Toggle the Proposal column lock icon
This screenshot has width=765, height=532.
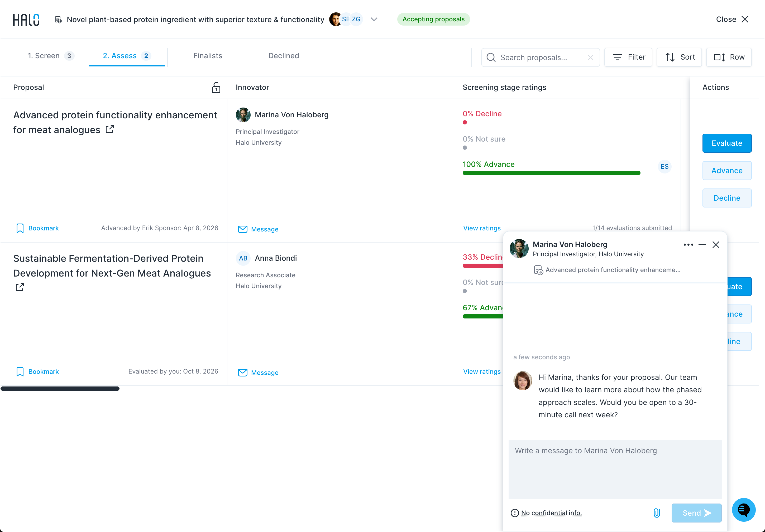pyautogui.click(x=216, y=88)
